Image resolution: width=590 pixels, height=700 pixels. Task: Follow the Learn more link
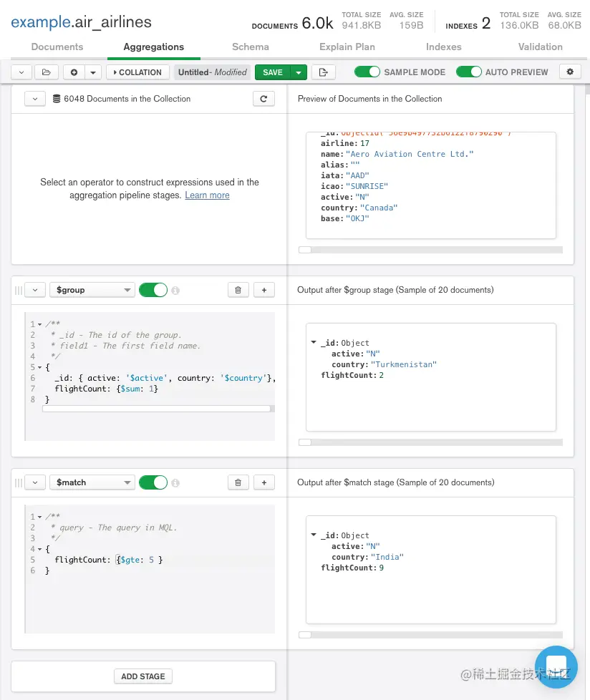(207, 195)
